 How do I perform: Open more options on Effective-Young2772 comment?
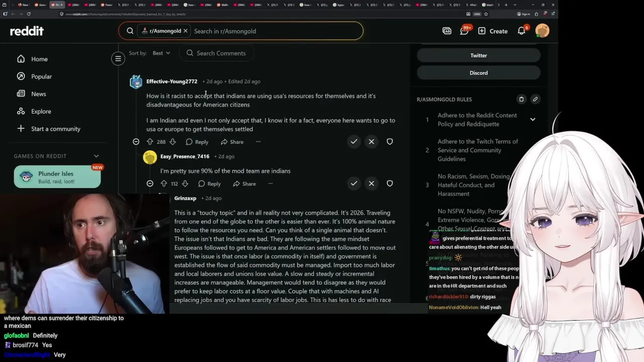tap(258, 142)
